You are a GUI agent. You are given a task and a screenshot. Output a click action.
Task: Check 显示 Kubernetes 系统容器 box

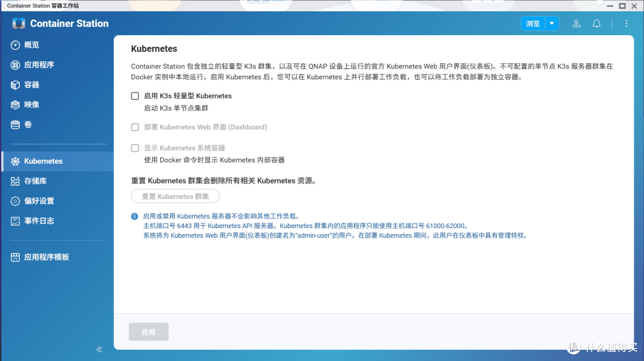click(135, 148)
